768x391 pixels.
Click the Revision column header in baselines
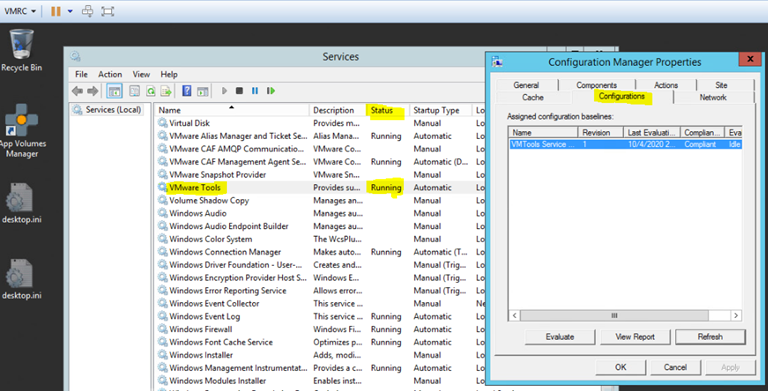point(600,132)
